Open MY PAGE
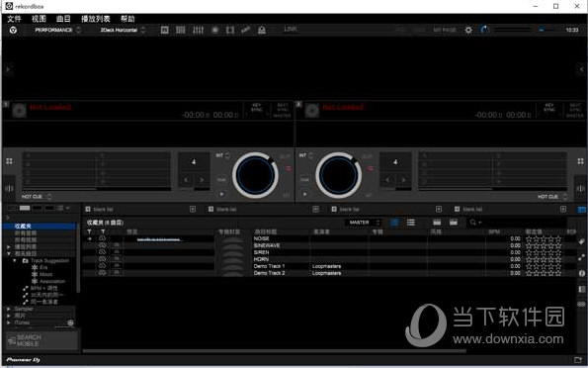 click(445, 30)
